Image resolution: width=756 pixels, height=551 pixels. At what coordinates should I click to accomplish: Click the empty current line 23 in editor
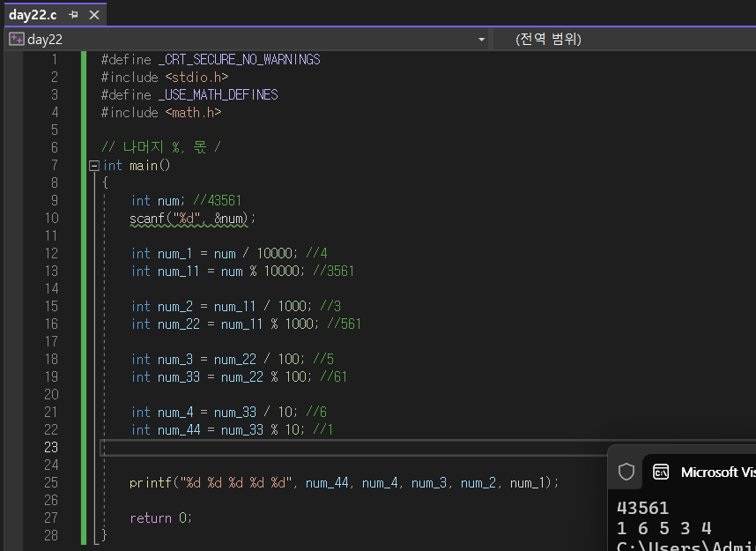353,448
